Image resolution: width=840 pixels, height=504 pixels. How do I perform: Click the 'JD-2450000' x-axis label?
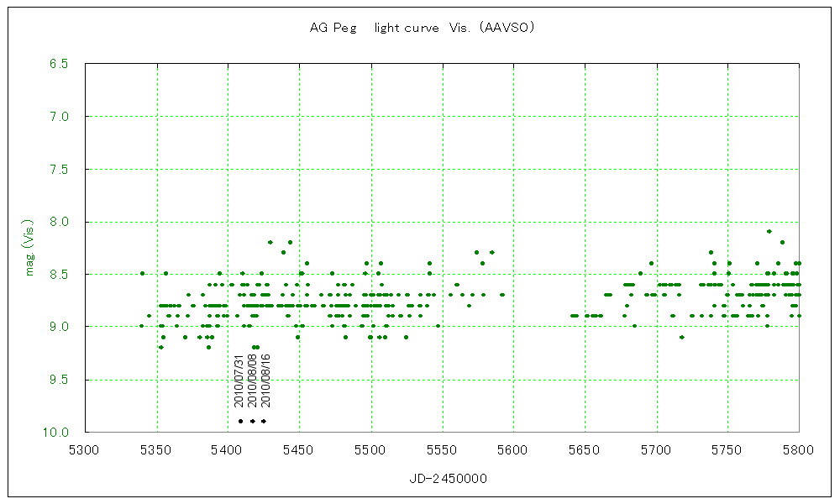click(441, 479)
